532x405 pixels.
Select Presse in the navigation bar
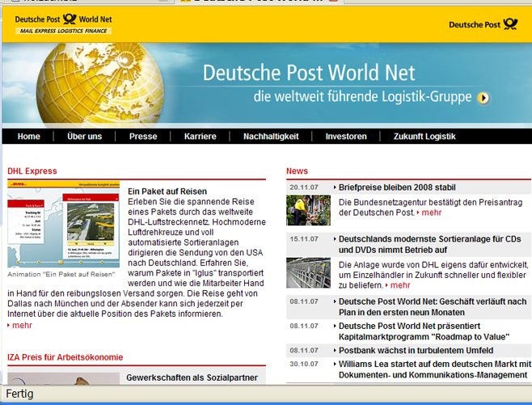click(x=143, y=137)
